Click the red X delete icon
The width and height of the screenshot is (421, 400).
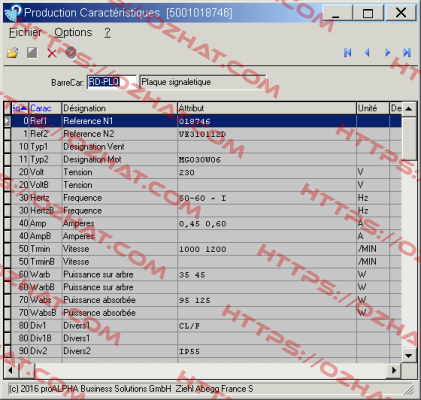point(52,53)
